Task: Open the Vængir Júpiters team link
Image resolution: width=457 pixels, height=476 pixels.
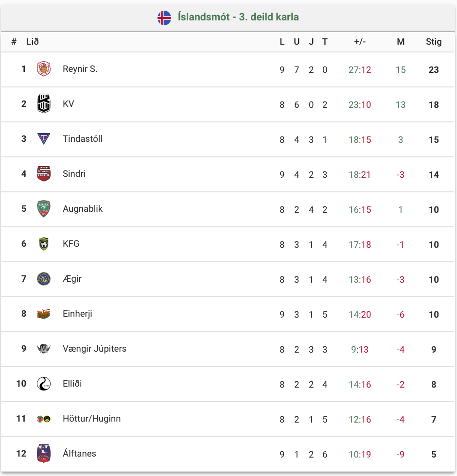Action: (x=94, y=349)
